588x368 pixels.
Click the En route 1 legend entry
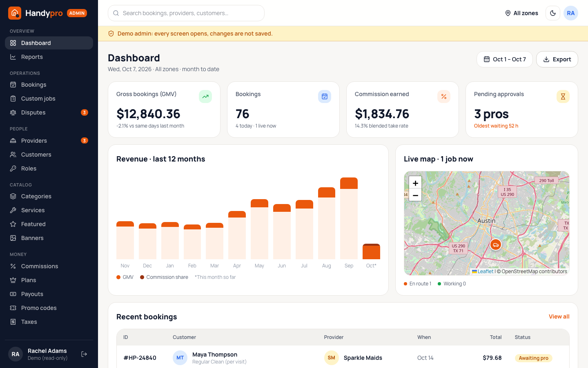click(x=417, y=284)
